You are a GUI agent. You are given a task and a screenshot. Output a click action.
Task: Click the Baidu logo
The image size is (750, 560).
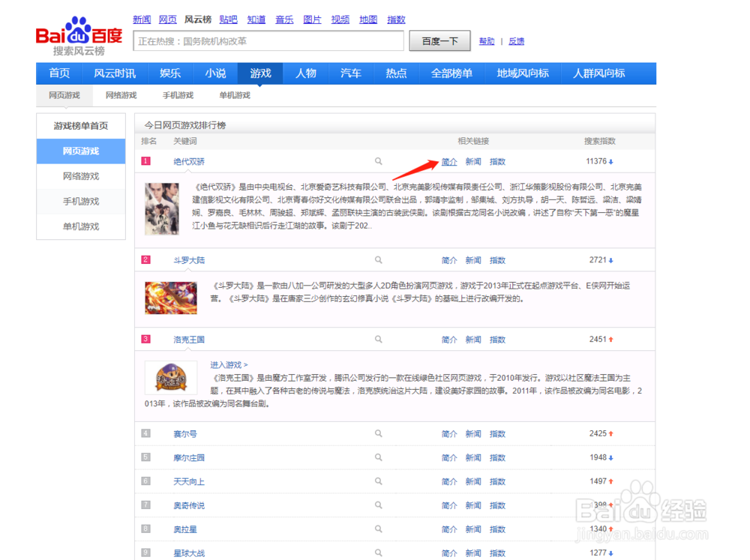click(79, 36)
